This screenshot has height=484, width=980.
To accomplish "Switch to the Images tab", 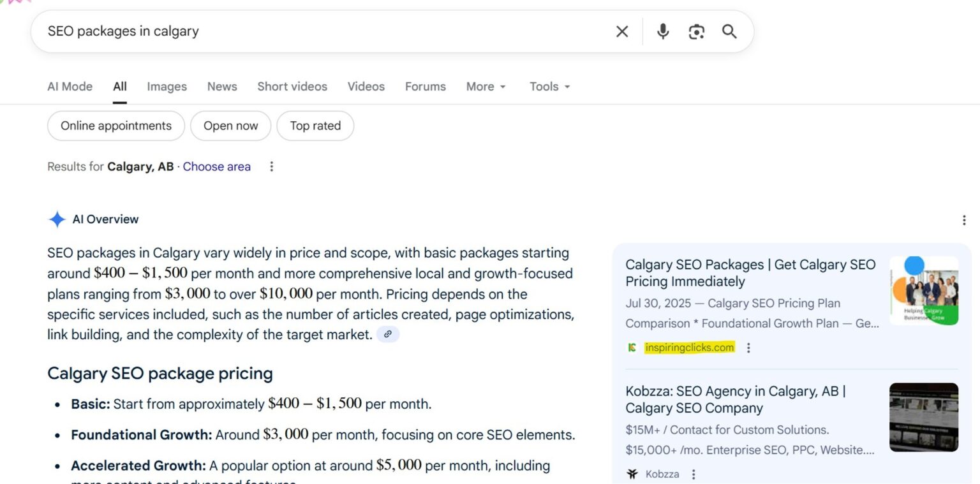I will 167,86.
